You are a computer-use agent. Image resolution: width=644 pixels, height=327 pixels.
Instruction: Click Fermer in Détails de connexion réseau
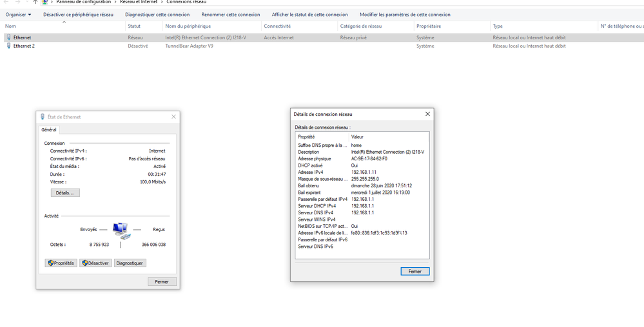pos(415,272)
